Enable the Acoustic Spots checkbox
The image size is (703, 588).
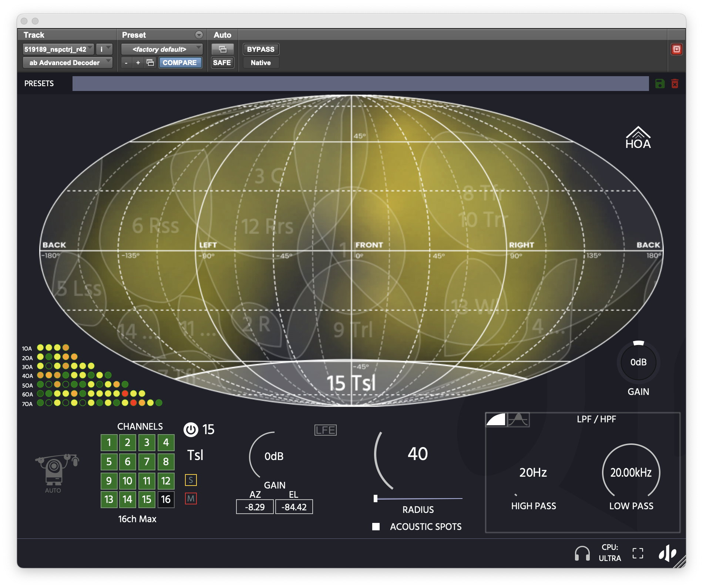click(376, 527)
